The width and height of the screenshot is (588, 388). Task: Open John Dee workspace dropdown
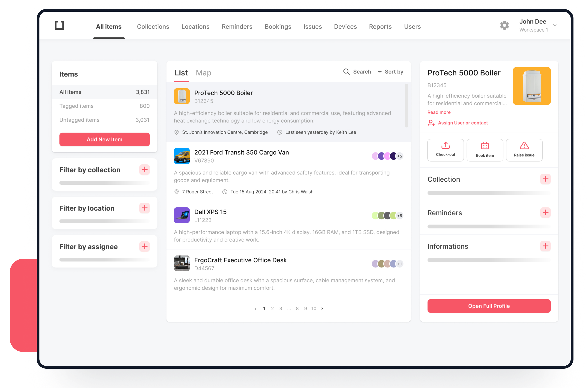(555, 25)
